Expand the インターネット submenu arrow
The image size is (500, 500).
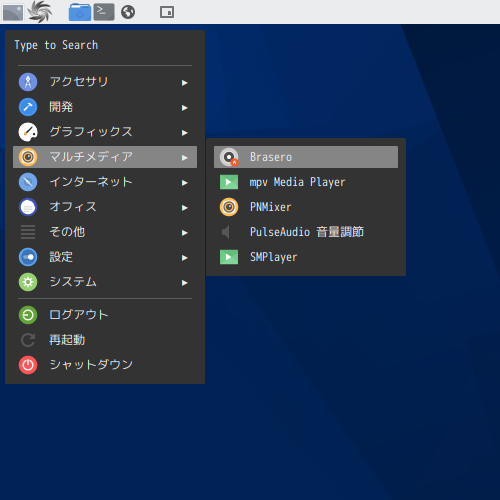(184, 183)
